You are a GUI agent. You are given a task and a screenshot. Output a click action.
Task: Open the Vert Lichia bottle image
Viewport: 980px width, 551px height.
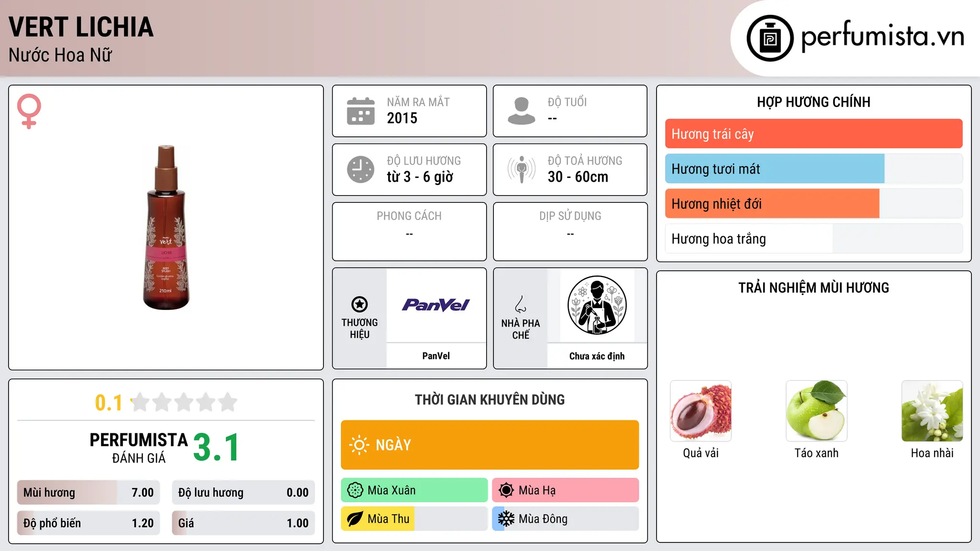(x=166, y=228)
